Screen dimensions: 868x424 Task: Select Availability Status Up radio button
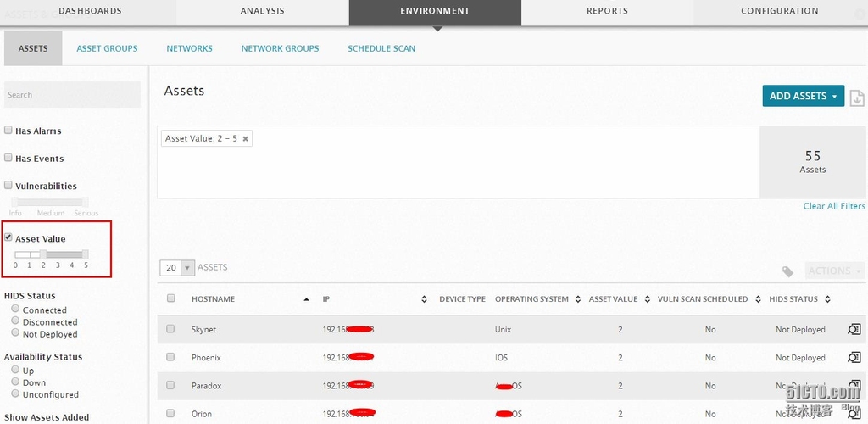coord(15,370)
